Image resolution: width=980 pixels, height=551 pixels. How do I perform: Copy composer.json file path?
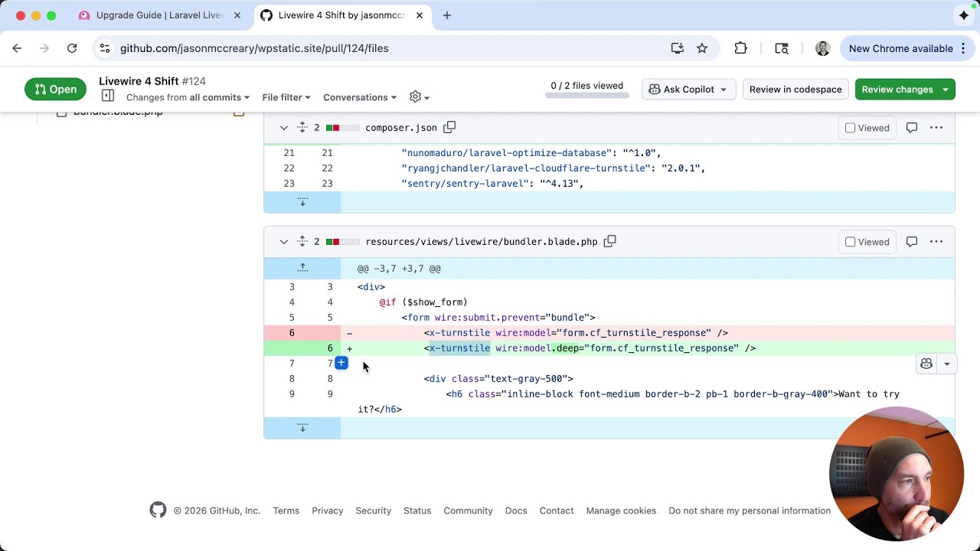click(x=449, y=127)
